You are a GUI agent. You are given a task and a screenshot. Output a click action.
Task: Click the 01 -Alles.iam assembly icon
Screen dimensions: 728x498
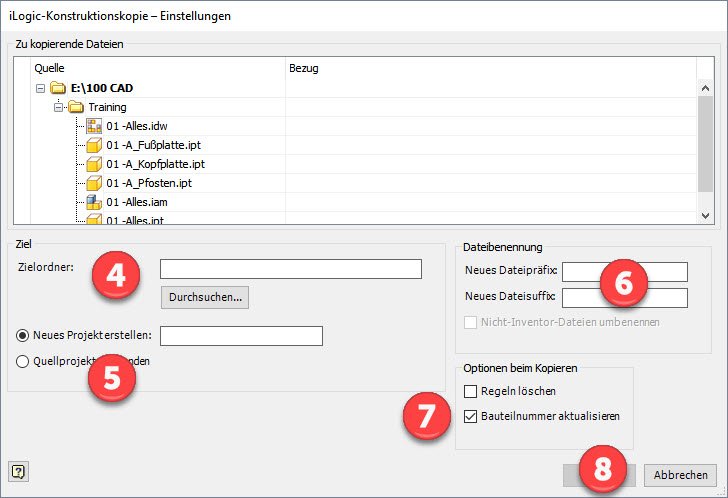click(x=94, y=202)
